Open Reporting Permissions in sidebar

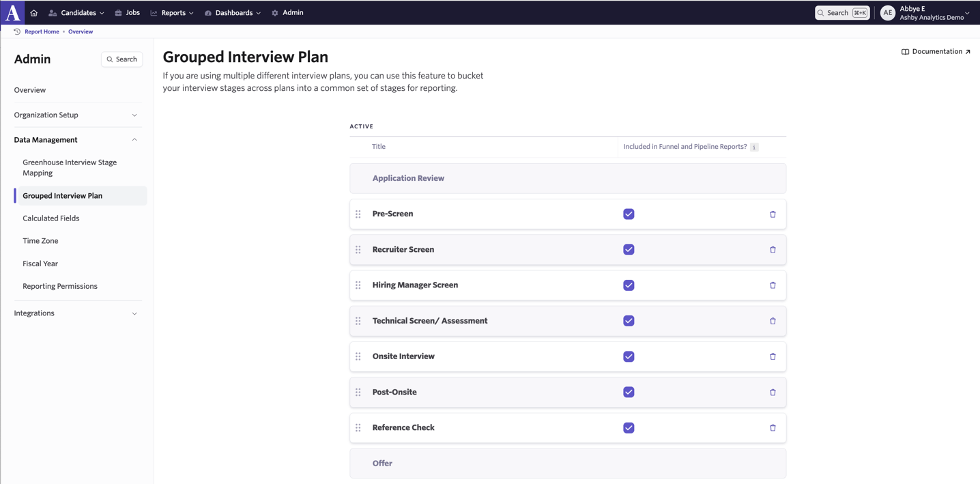pyautogui.click(x=60, y=286)
